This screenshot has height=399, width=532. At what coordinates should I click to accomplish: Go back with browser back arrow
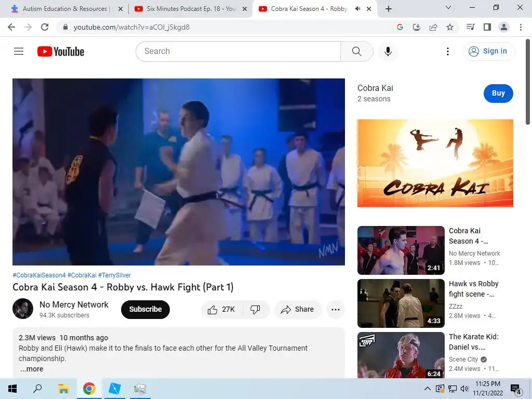[11, 27]
